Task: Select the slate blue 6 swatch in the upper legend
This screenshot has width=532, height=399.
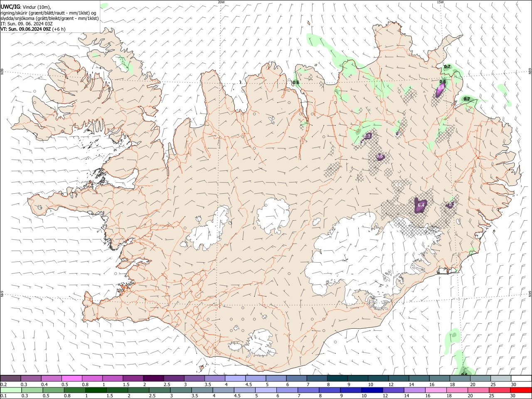Action: pos(296,378)
